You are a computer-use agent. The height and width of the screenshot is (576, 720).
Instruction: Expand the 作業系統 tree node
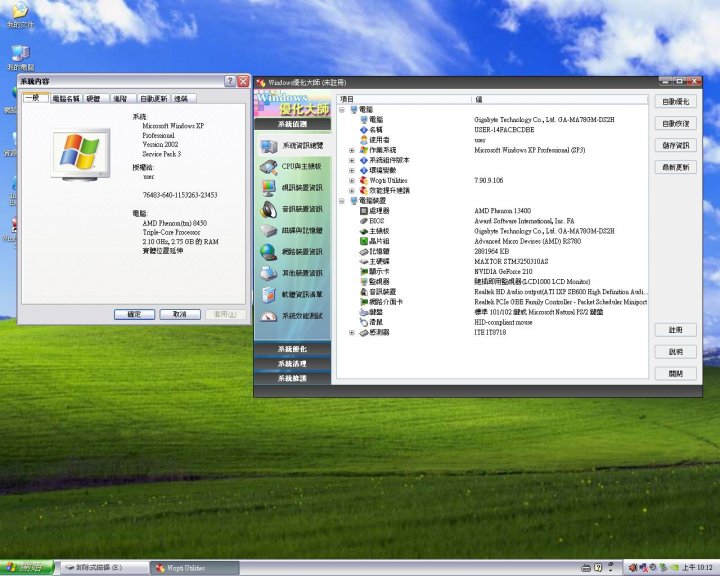[x=352, y=150]
